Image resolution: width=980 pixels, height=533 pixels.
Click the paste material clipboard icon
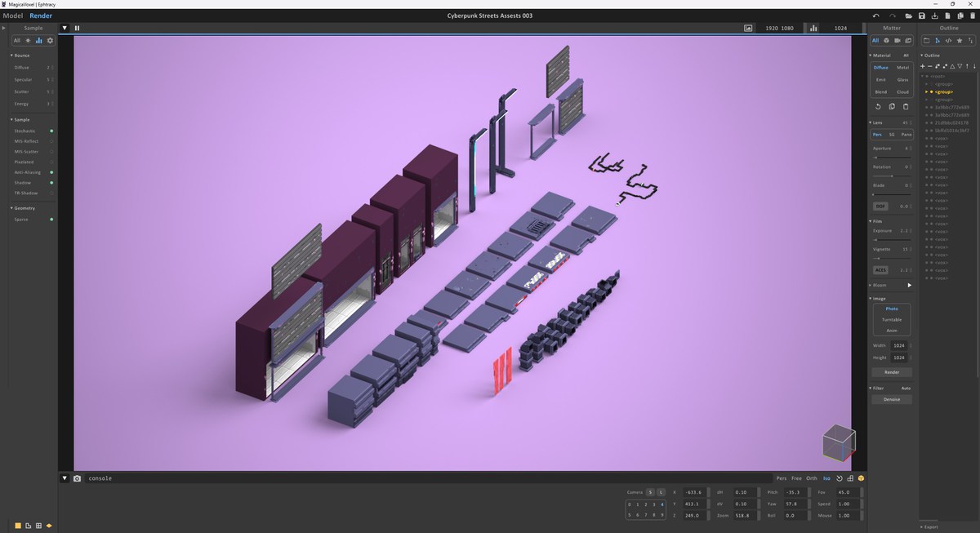905,106
